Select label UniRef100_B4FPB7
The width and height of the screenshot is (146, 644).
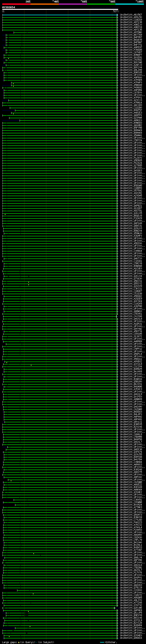(x=131, y=37)
